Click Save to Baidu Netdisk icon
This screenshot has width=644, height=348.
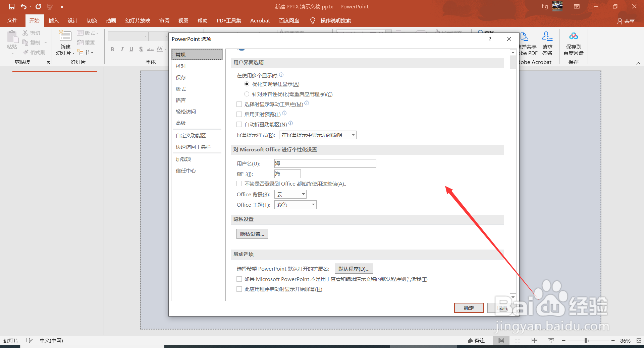[574, 36]
